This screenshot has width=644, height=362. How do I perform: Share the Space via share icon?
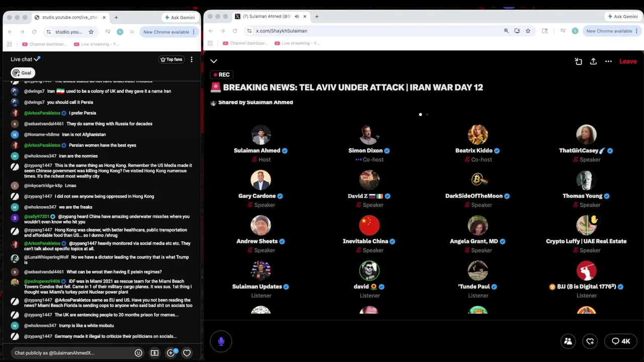tap(593, 61)
